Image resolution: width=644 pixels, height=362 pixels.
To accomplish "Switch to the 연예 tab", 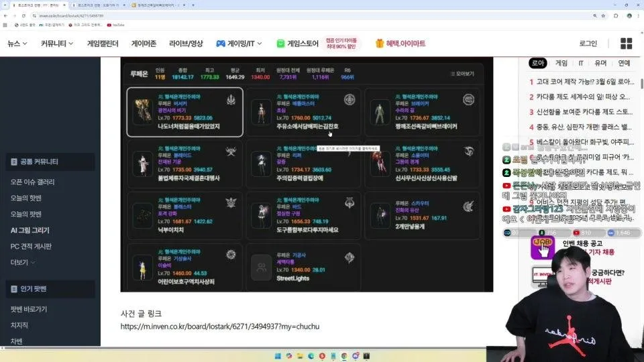I will [x=624, y=63].
